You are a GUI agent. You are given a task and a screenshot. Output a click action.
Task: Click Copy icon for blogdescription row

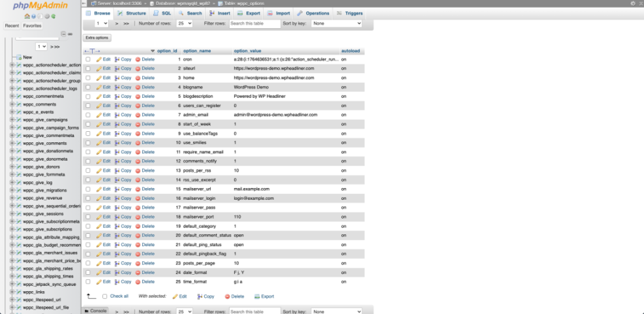tap(117, 96)
